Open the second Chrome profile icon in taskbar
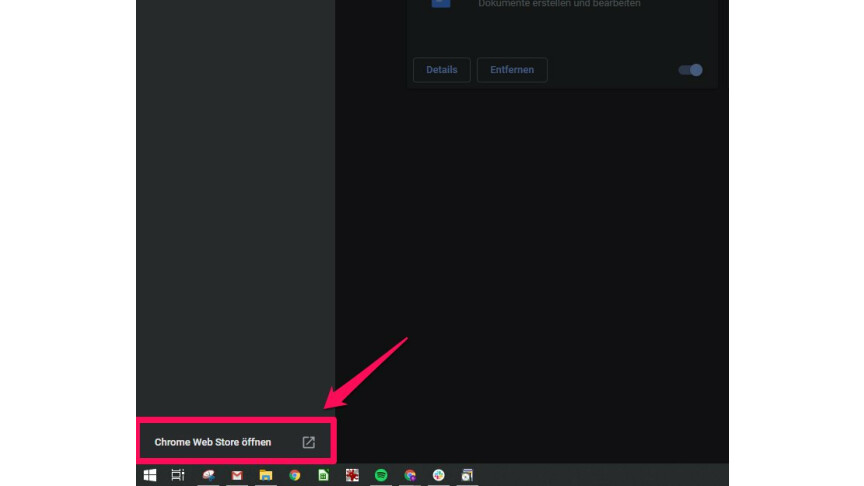864x486 pixels. point(410,476)
